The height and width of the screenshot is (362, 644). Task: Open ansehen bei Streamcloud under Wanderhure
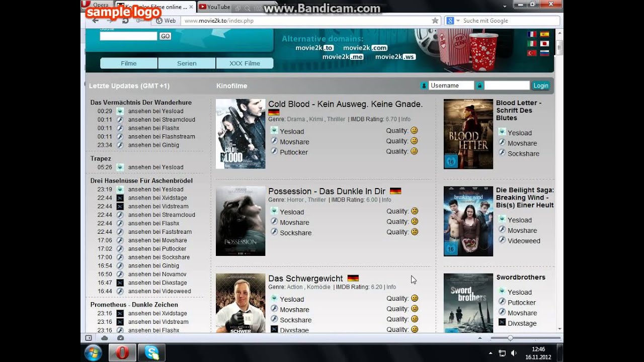click(162, 120)
